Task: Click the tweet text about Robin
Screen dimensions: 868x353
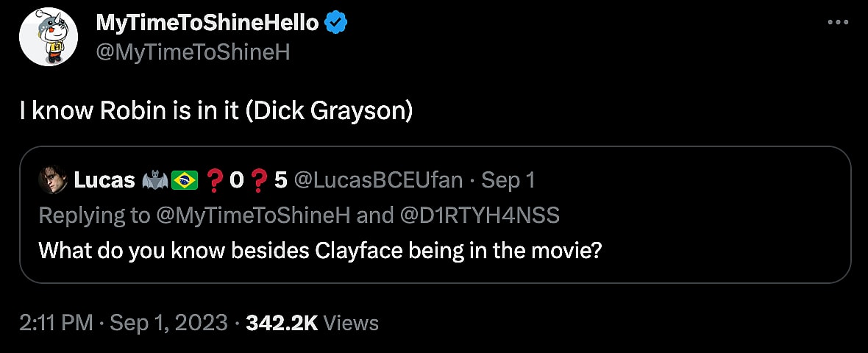Action: tap(216, 111)
